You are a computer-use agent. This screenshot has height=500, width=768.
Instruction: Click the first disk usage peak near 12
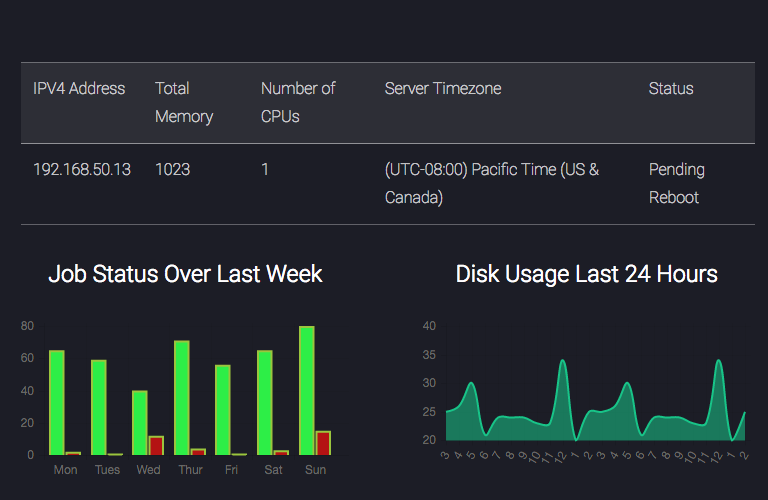(563, 361)
